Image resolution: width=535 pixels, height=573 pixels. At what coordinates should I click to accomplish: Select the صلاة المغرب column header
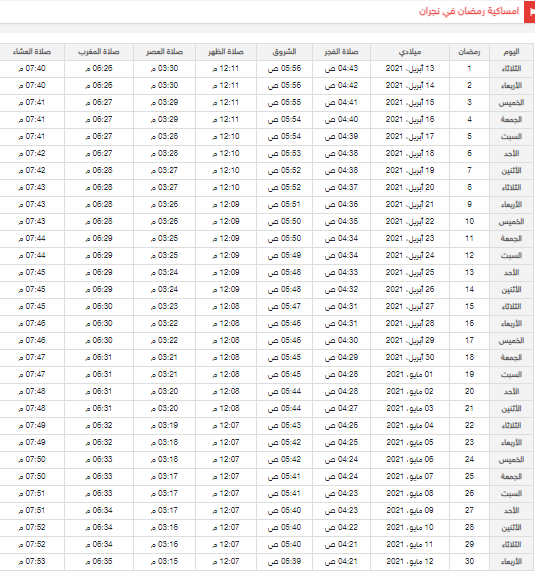point(99,52)
